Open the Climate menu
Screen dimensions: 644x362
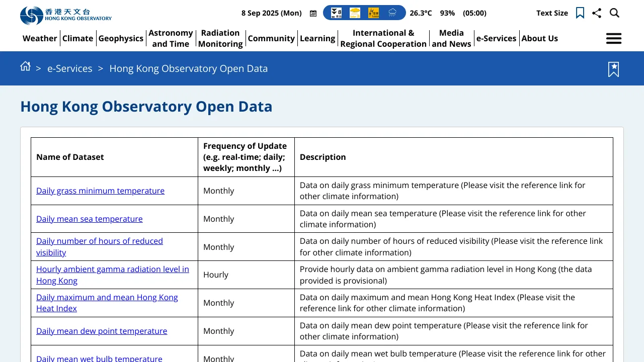click(x=78, y=38)
